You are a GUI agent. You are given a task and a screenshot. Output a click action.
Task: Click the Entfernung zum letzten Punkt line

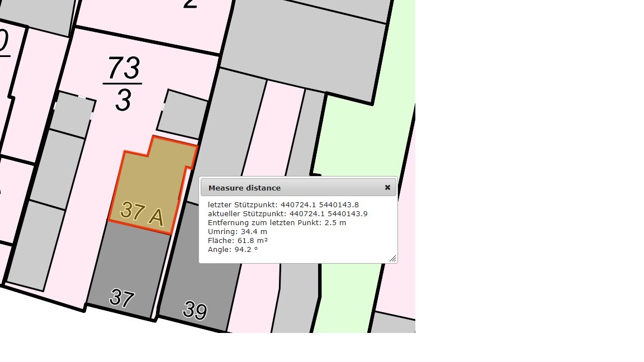(x=277, y=223)
